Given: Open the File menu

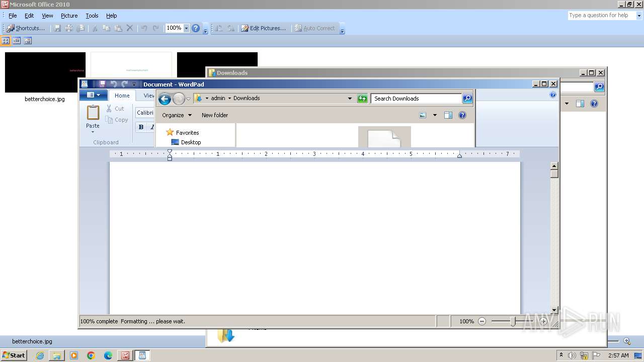Looking at the screenshot, I should click(x=13, y=16).
